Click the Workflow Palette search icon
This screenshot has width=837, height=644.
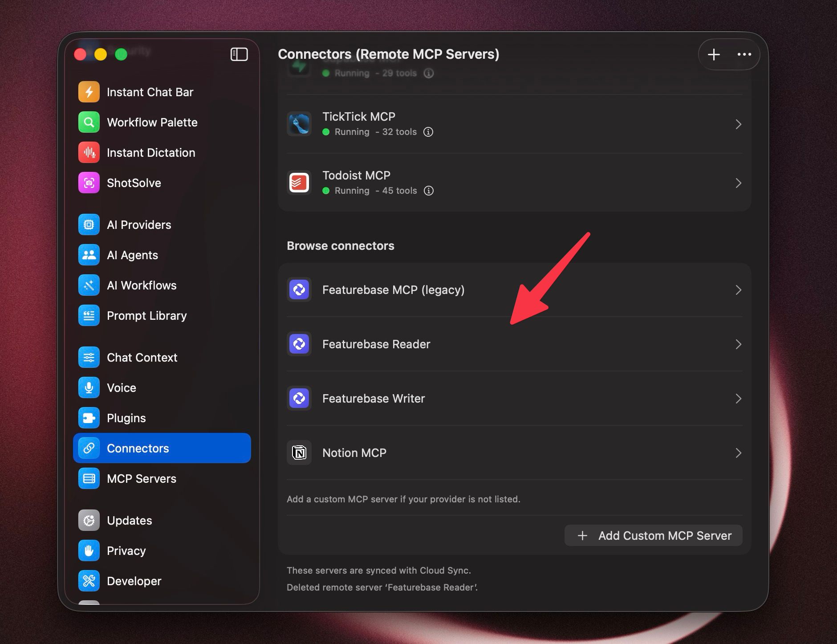pyautogui.click(x=89, y=122)
